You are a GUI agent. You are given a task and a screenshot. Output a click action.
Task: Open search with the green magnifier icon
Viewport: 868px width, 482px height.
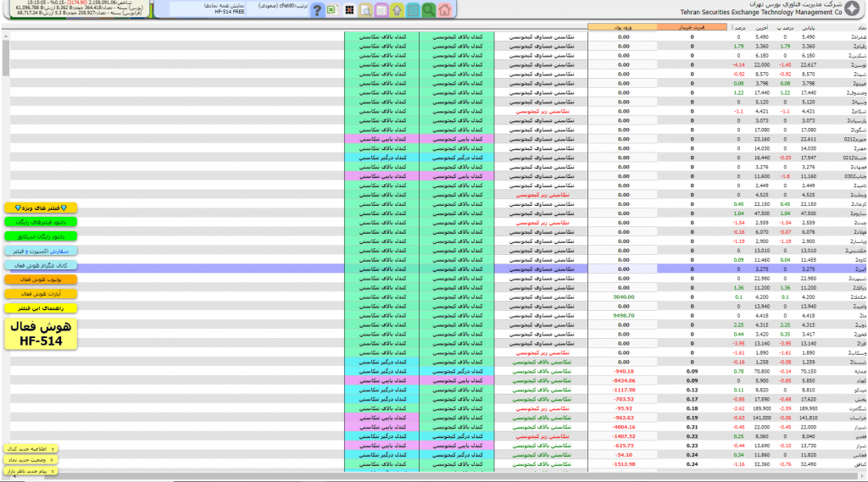(x=429, y=10)
